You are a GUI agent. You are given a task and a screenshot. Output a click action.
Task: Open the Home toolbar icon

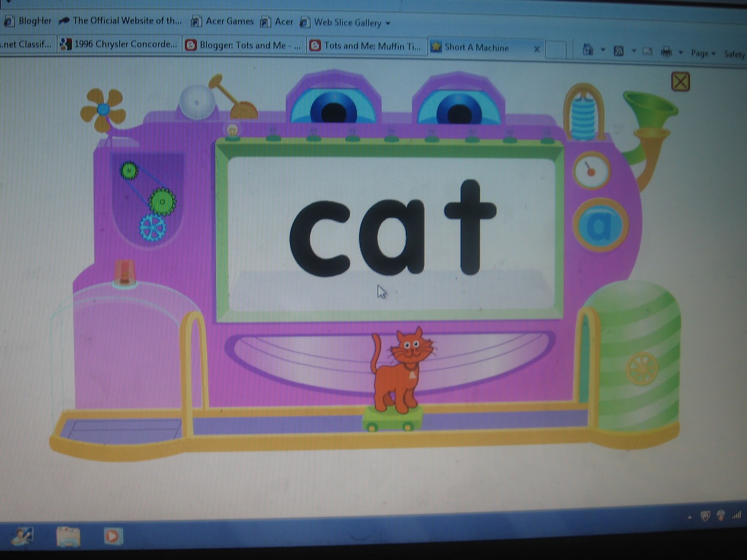(588, 49)
